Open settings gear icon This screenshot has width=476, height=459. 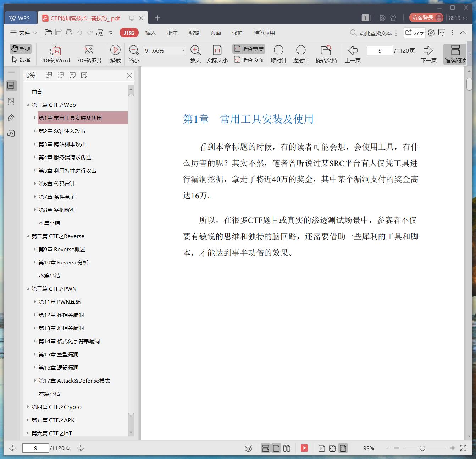(x=431, y=33)
